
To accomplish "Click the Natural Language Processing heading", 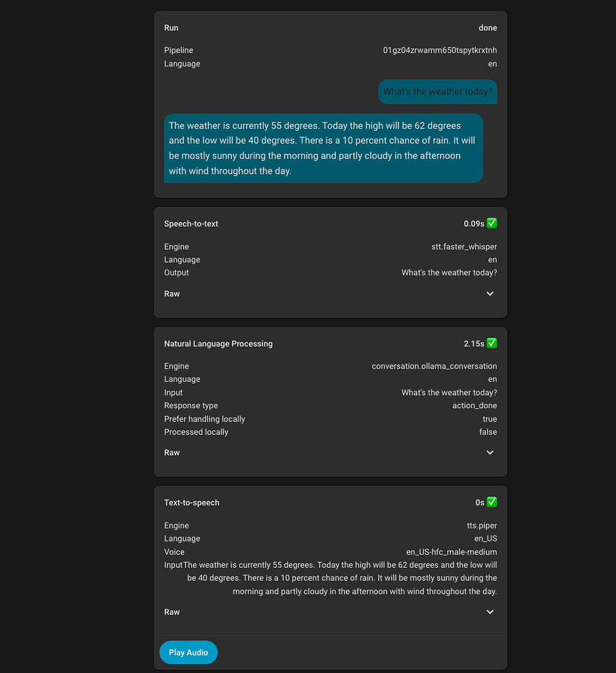I will pos(218,344).
